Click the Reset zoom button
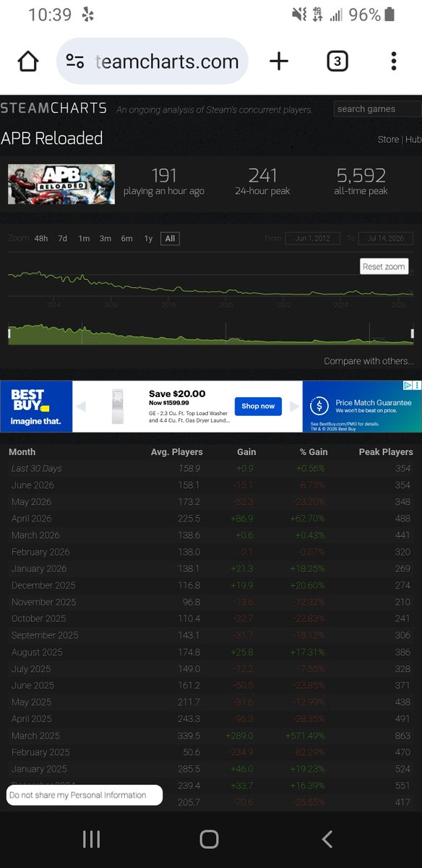The height and width of the screenshot is (868, 422). (x=384, y=266)
